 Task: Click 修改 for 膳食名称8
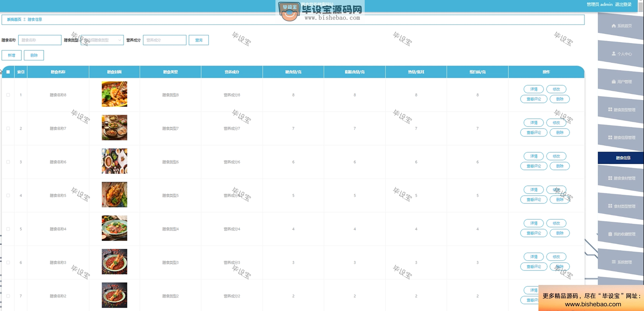556,89
